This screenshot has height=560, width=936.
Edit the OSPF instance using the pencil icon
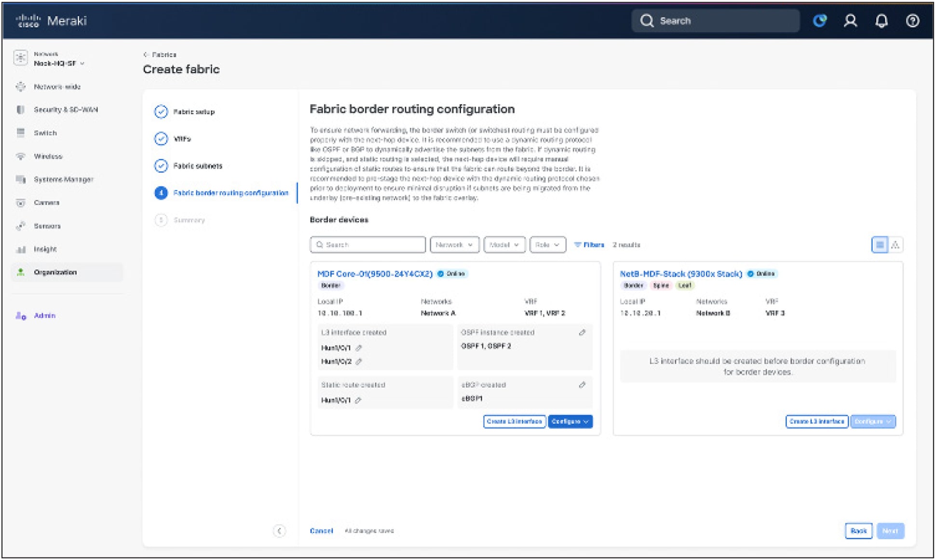point(583,333)
